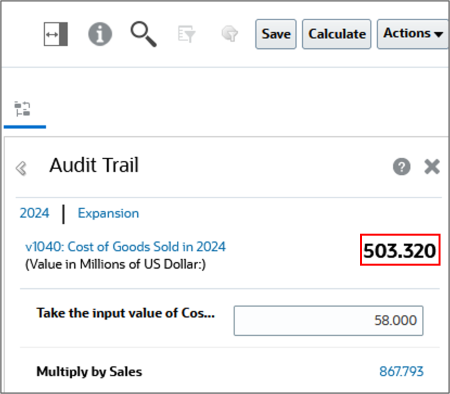450x394 pixels.
Task: Click the Expansion scenario link
Action: pyautogui.click(x=108, y=213)
